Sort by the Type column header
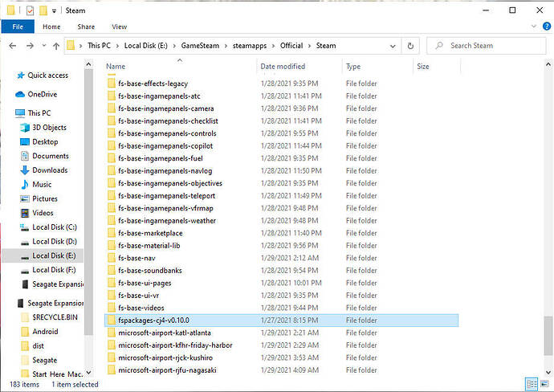 (x=353, y=66)
